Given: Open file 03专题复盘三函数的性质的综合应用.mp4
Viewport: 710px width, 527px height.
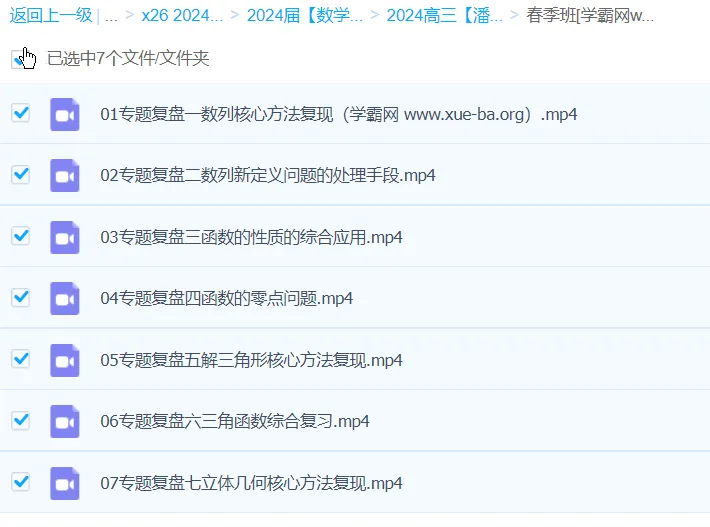Looking at the screenshot, I should tap(251, 237).
